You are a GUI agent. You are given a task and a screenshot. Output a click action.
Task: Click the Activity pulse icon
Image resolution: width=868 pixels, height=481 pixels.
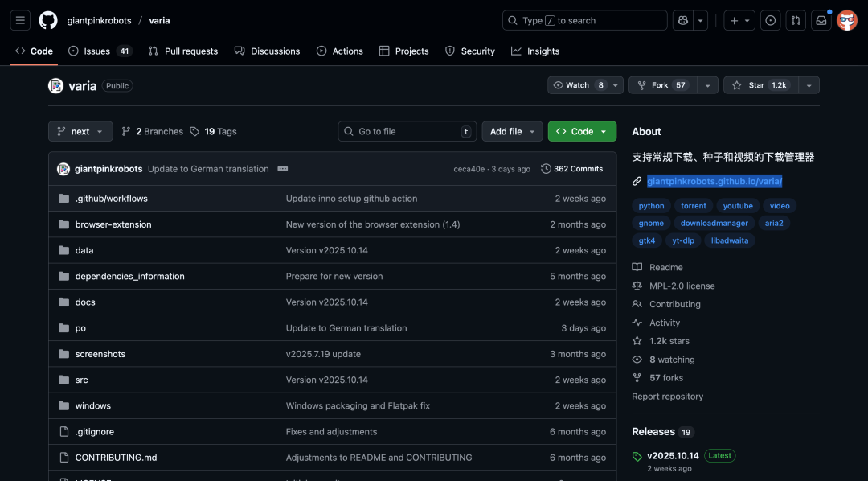[x=637, y=323]
